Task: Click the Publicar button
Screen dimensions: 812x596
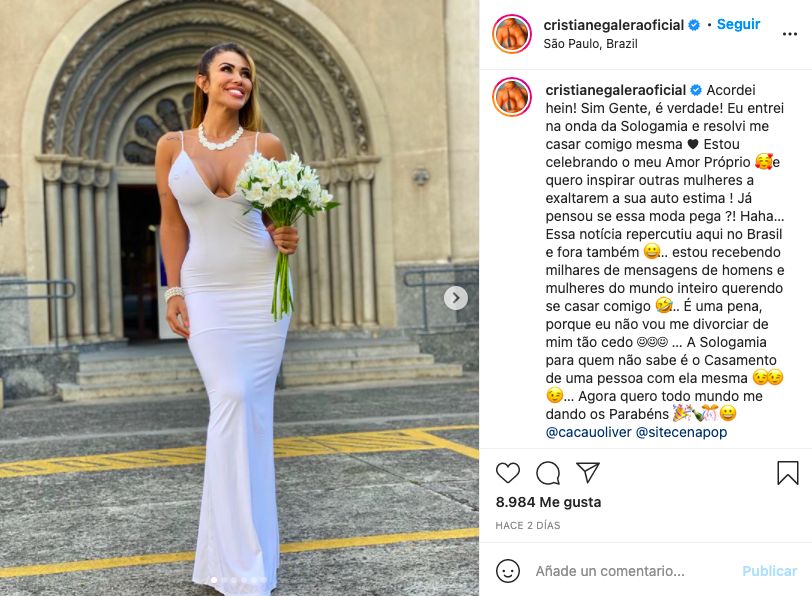Action: pyautogui.click(x=769, y=571)
